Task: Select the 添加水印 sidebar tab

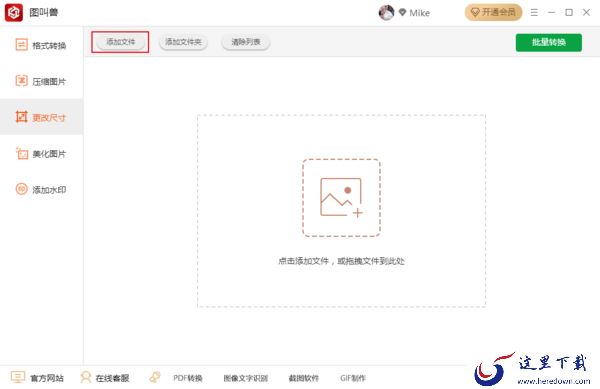Action: tap(41, 190)
